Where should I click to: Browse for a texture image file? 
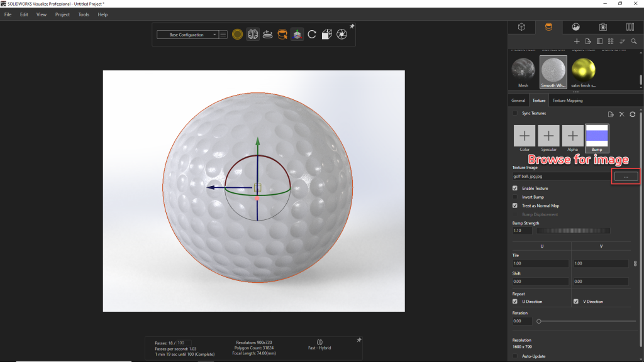click(625, 177)
